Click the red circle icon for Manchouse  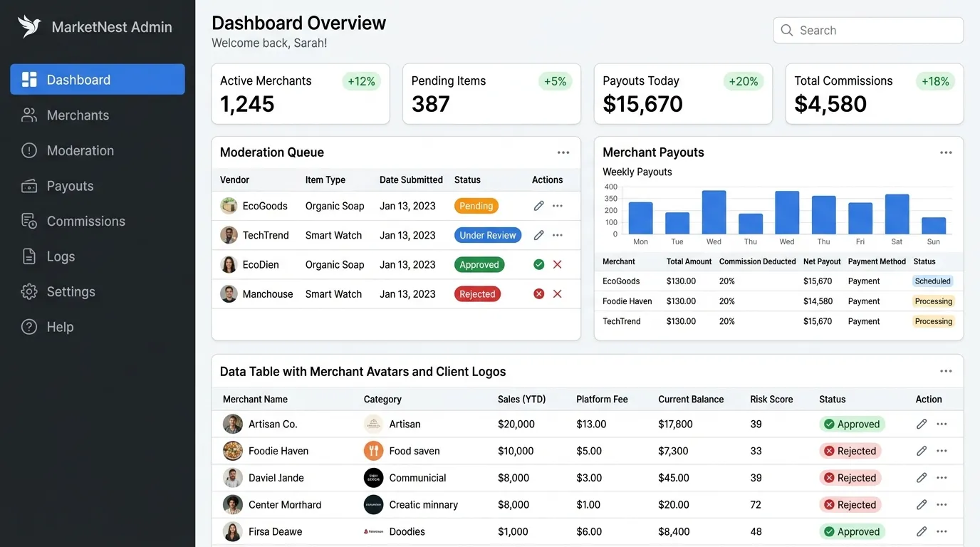[x=539, y=294]
